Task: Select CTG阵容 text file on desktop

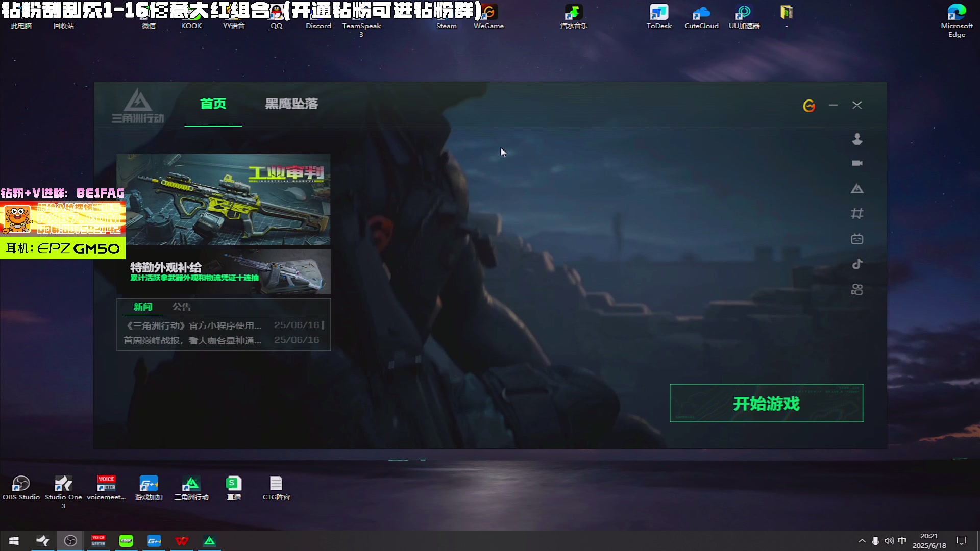Action: point(276,488)
